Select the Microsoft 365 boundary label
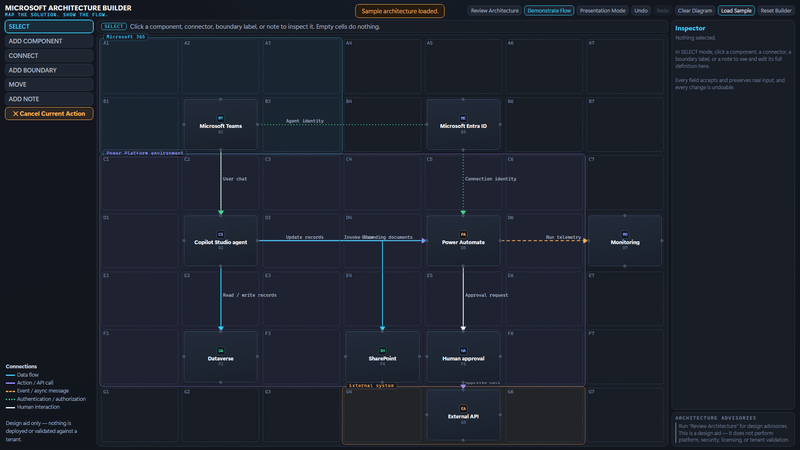Screen dimensions: 800x450 point(126,37)
